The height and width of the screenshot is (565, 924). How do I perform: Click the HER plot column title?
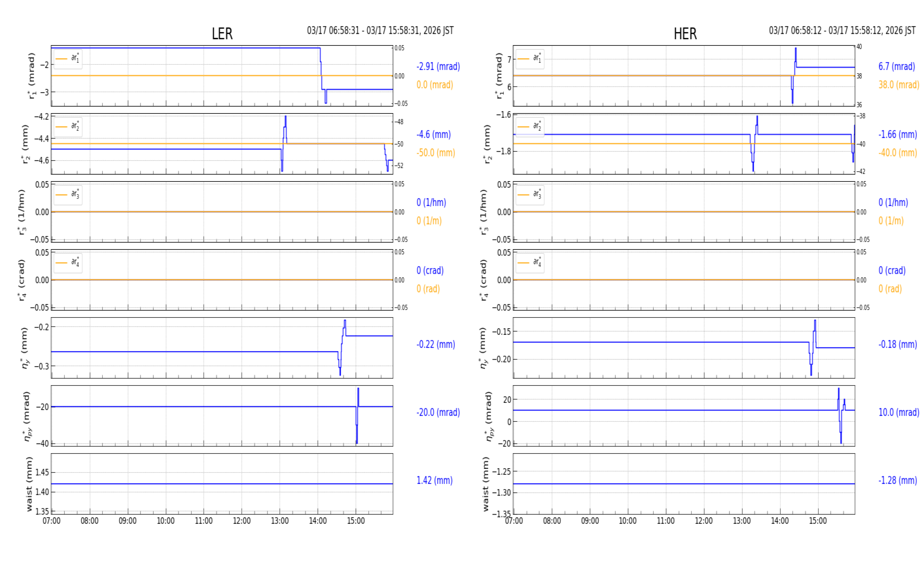click(x=685, y=34)
